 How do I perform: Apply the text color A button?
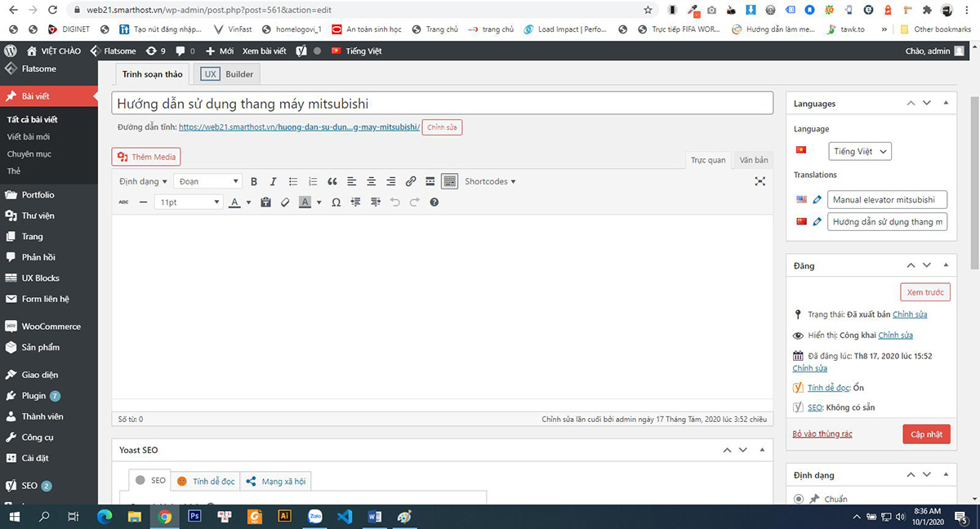point(235,202)
